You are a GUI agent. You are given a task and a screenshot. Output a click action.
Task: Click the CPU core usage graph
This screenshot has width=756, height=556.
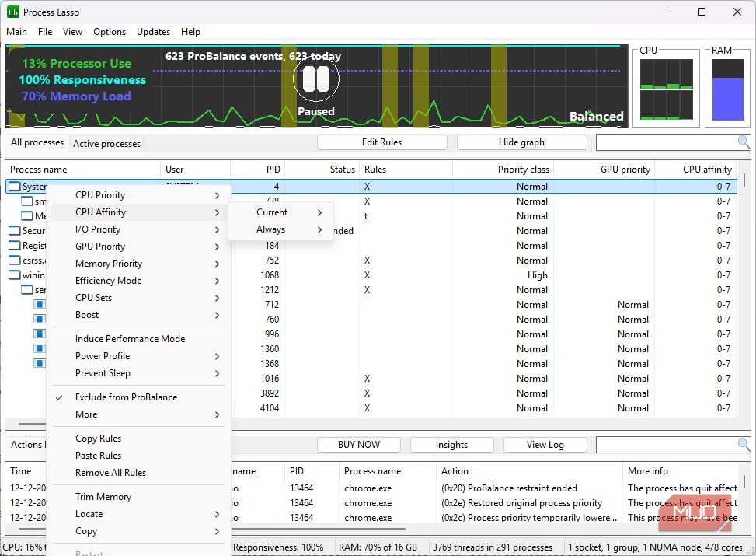point(667,89)
